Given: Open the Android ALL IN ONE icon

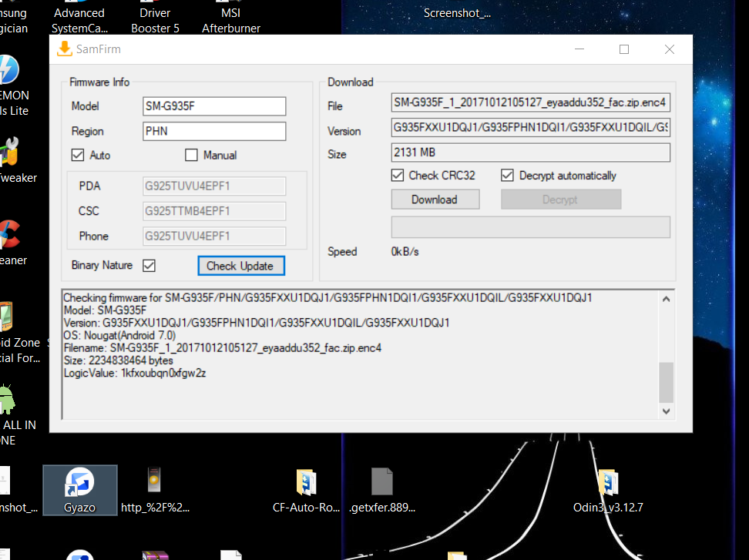Looking at the screenshot, I should pos(17,415).
